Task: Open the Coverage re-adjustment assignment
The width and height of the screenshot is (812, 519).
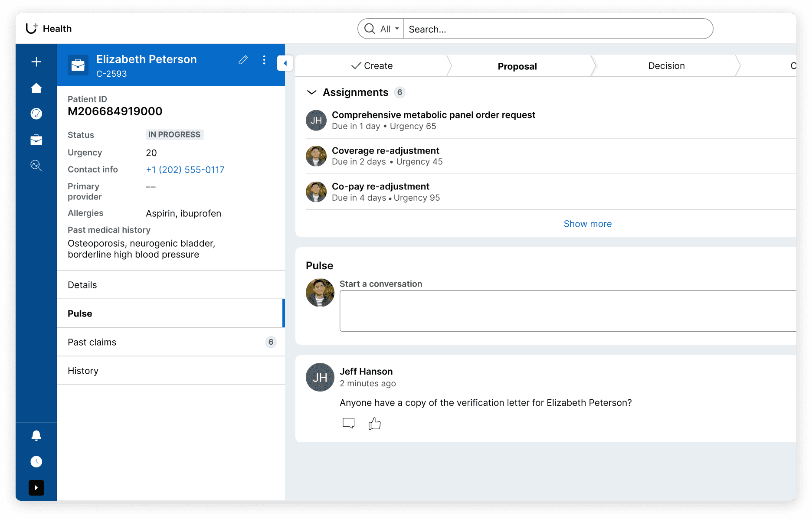Action: pyautogui.click(x=385, y=150)
